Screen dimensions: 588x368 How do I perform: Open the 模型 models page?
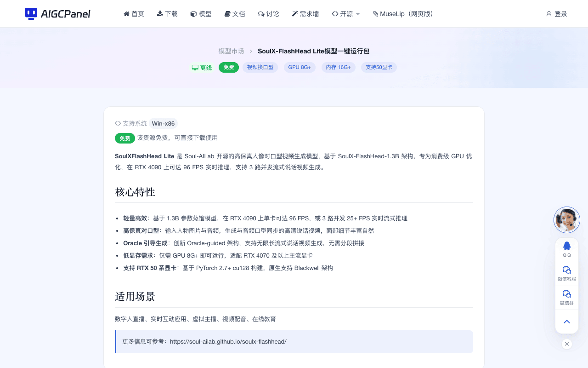pyautogui.click(x=201, y=14)
